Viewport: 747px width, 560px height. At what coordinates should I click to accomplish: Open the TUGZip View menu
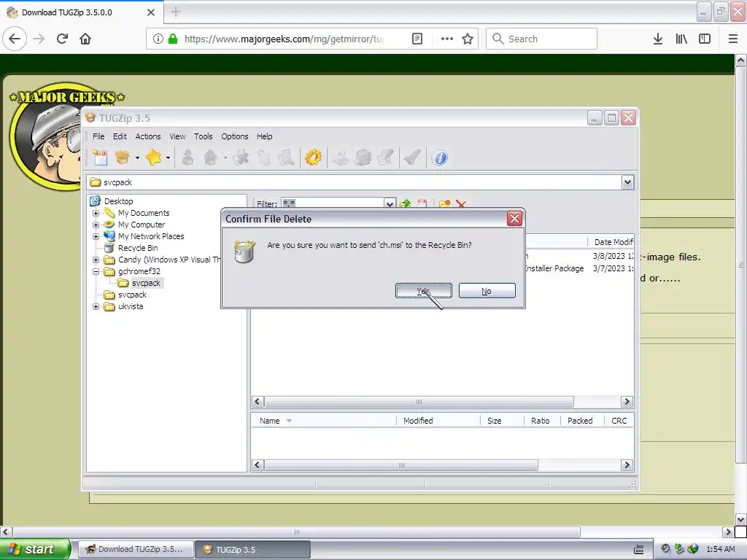(177, 136)
